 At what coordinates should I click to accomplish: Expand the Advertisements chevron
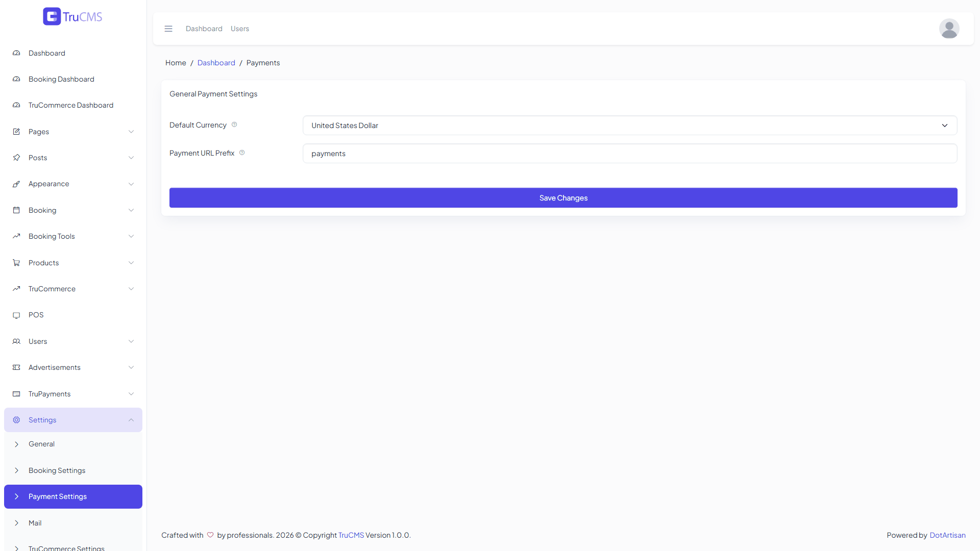(x=131, y=367)
